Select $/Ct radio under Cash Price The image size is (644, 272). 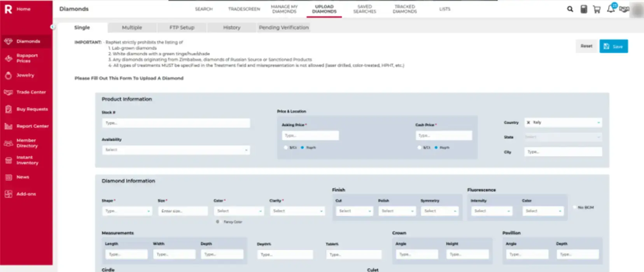[419, 148]
